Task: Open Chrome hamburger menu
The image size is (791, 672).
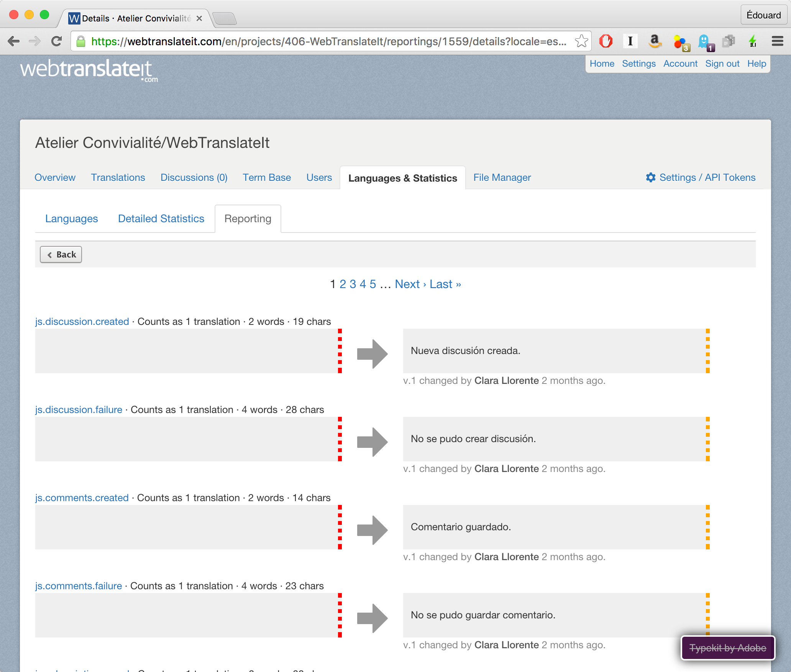Action: (777, 41)
